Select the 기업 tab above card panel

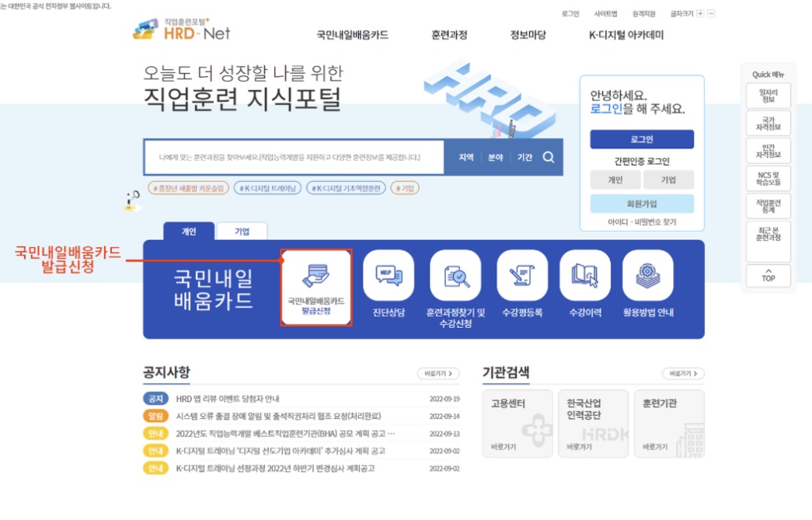coord(242,231)
